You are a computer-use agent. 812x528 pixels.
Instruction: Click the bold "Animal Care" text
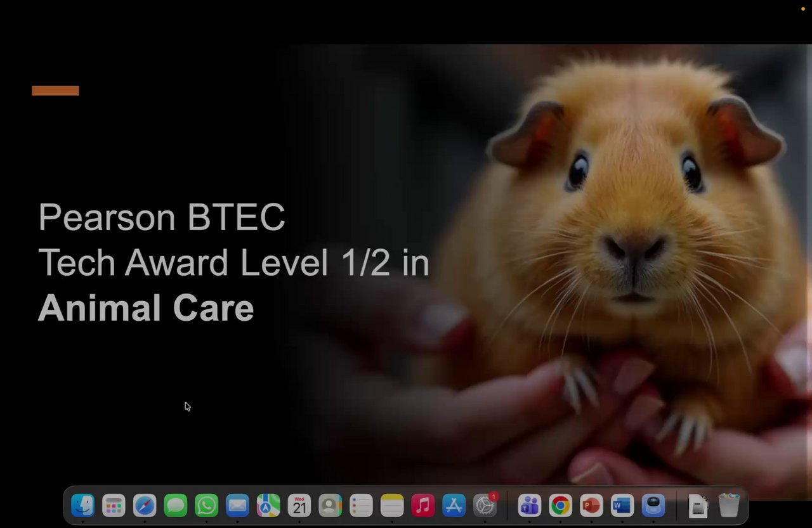tap(146, 308)
